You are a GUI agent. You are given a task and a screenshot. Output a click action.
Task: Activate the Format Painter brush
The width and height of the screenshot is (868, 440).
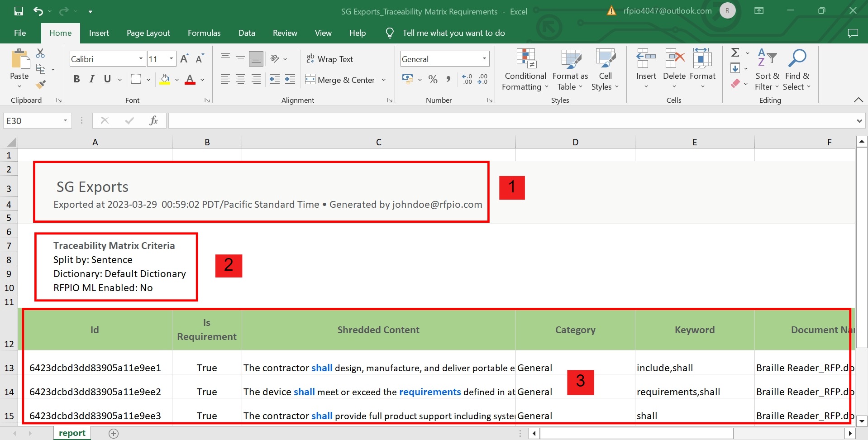tap(41, 84)
